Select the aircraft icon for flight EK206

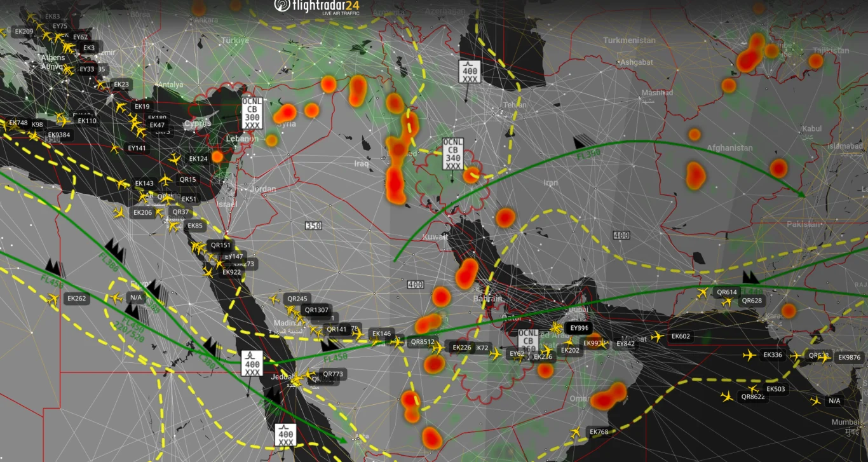[x=118, y=212]
